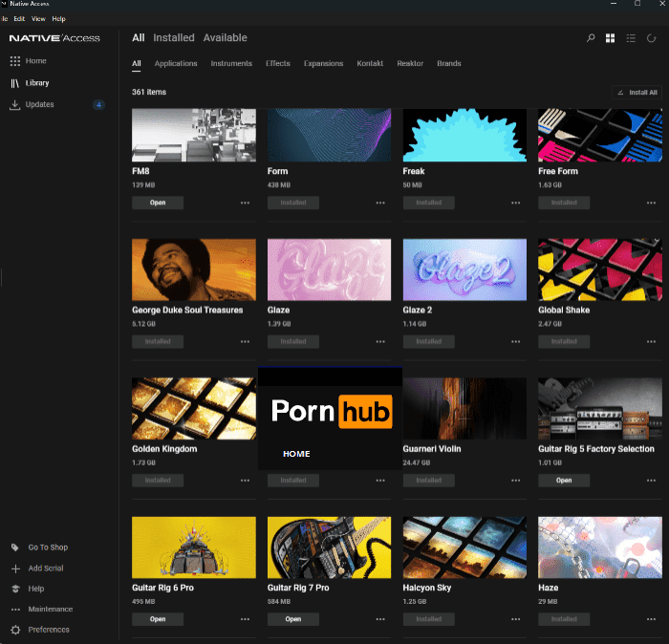Click Go To Shop tag icon
This screenshot has height=644, width=669.
coord(15,547)
